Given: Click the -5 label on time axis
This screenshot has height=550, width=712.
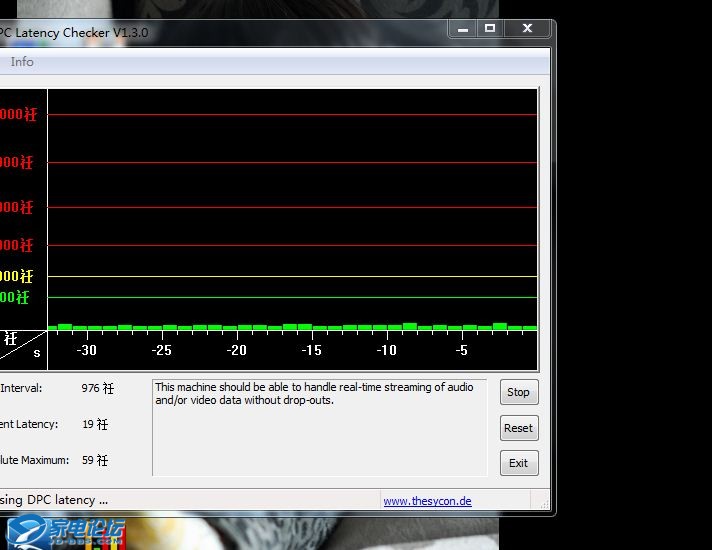Looking at the screenshot, I should click(x=461, y=350).
